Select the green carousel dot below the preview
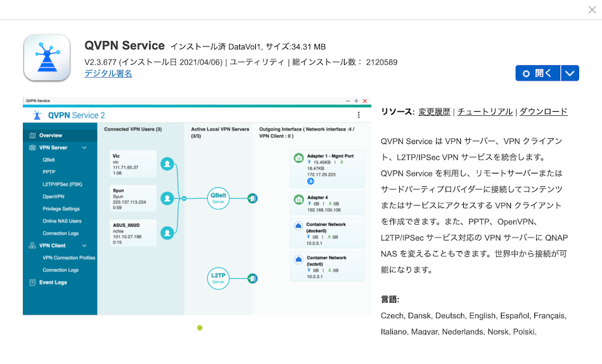This screenshot has height=364, width=602. point(200,328)
